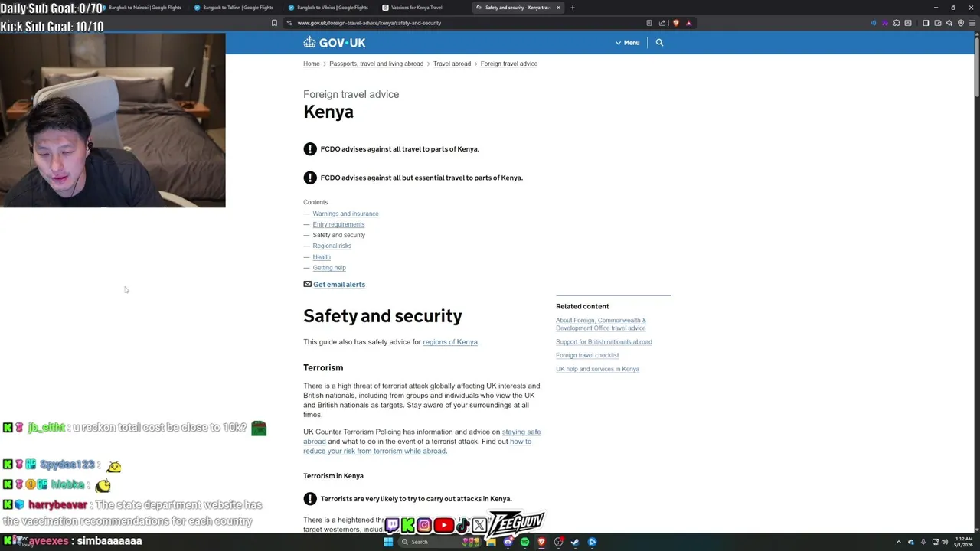Open the network icon in system tray
Screen dimensions: 980x551
(935, 542)
